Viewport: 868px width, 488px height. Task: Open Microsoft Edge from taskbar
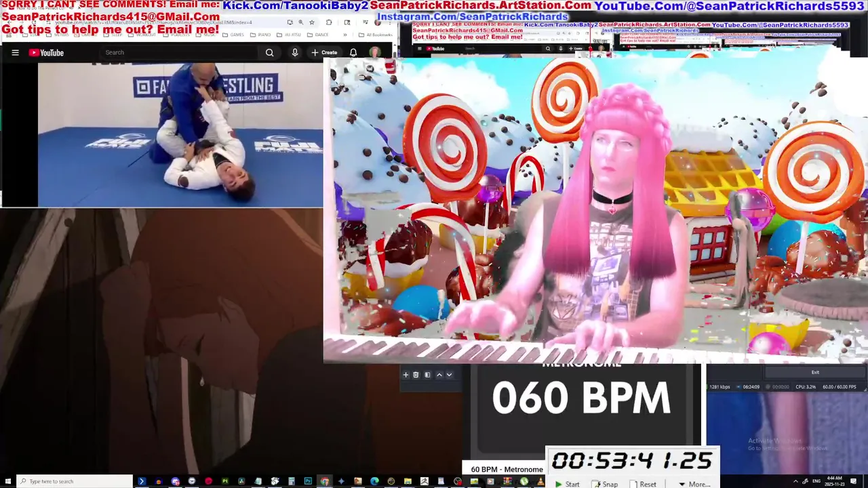(x=374, y=481)
